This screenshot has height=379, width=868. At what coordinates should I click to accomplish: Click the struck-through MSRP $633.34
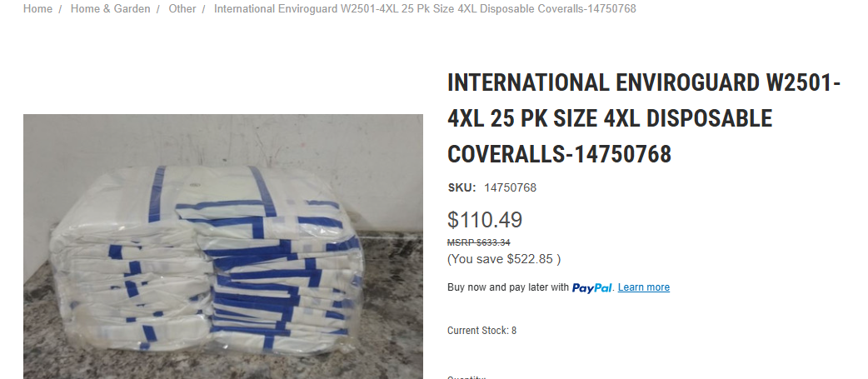(479, 242)
